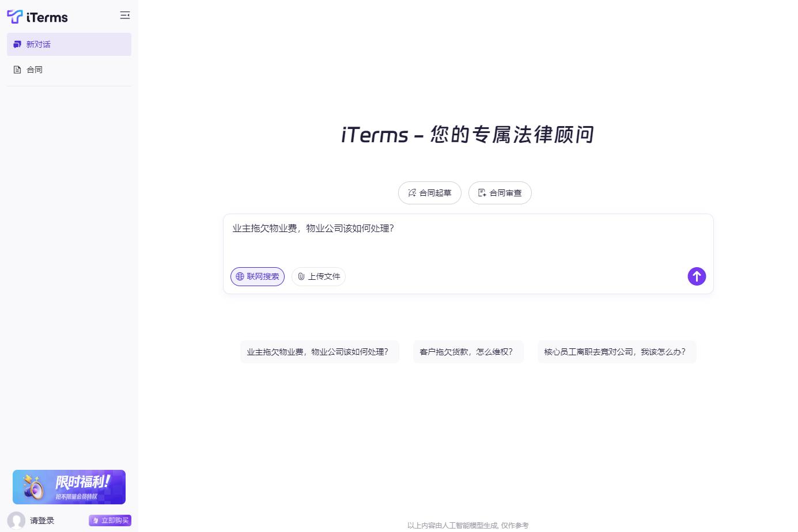Click the user avatar beside 请登录
Screen dimensions: 798x532
click(x=16, y=520)
